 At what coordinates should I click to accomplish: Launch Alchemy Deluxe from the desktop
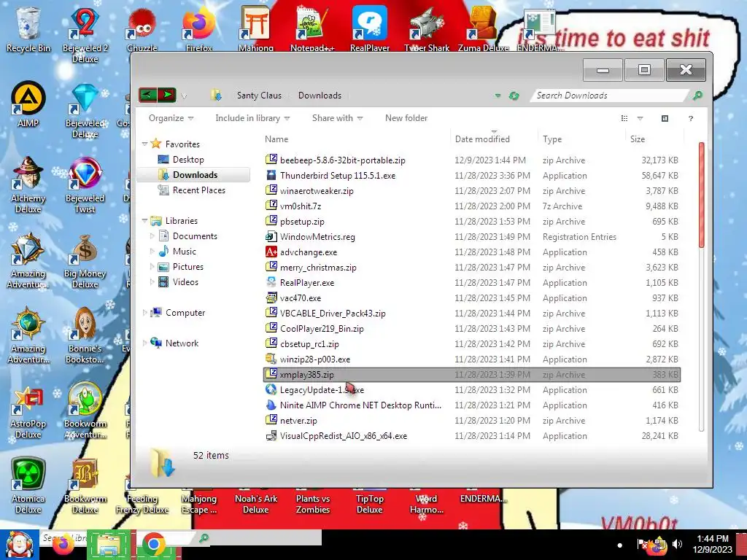pyautogui.click(x=28, y=185)
